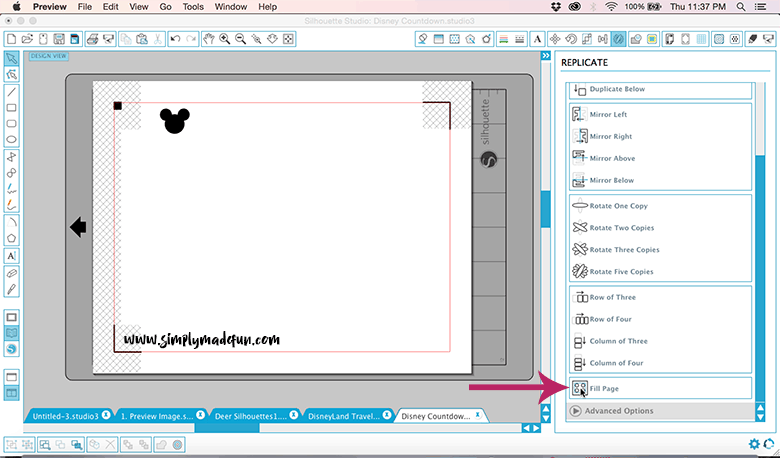Image resolution: width=780 pixels, height=458 pixels.
Task: Zoom in on the canvas
Action: 225,39
